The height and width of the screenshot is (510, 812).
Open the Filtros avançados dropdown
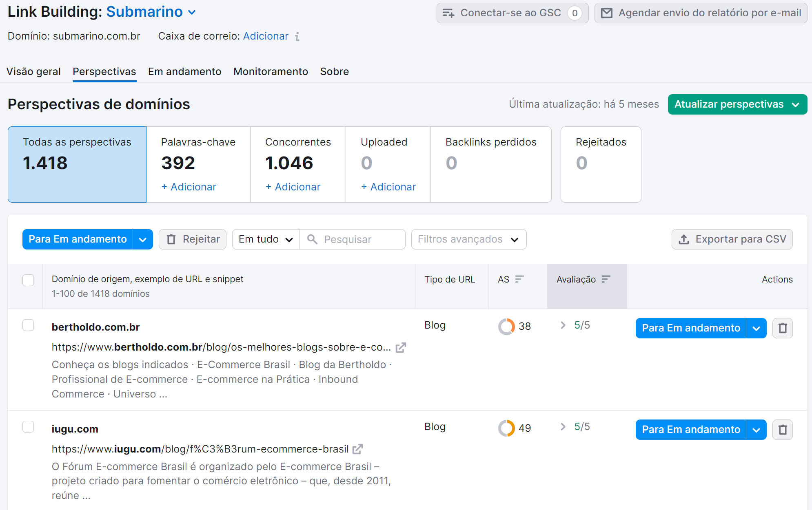(x=469, y=239)
